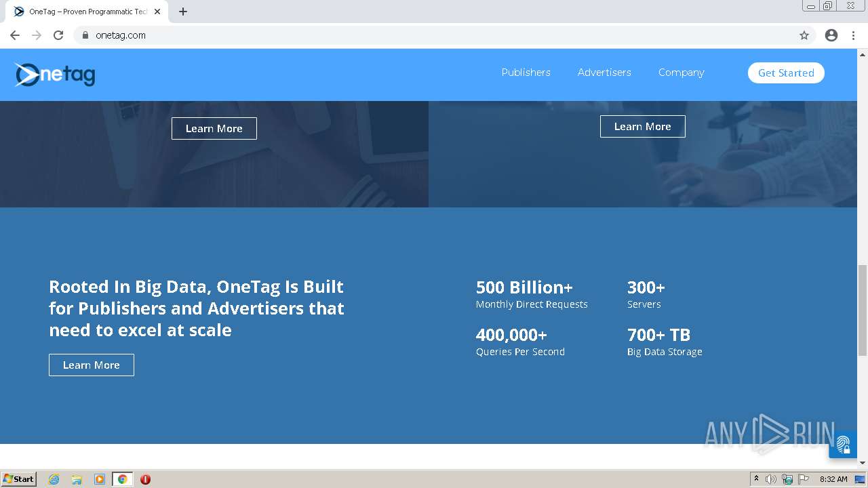Click scrollbar up arrow
Screen dimensions: 868x488
pos(863,54)
